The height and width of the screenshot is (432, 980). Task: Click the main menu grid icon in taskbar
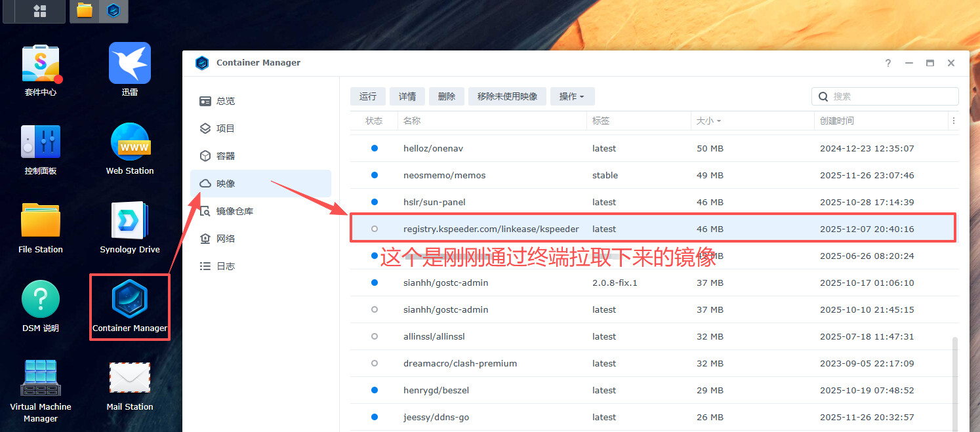(x=40, y=10)
